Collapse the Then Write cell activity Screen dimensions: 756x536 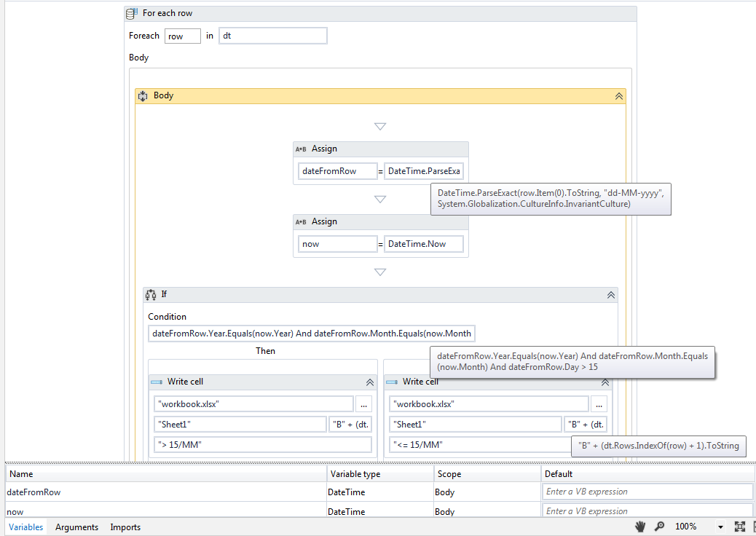[370, 382]
